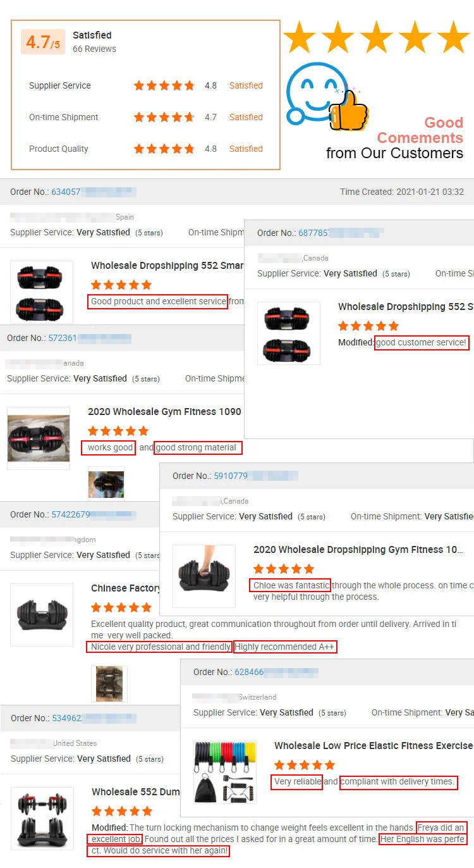
Task: Click the resistance bands set product thumbnail
Action: point(225,772)
